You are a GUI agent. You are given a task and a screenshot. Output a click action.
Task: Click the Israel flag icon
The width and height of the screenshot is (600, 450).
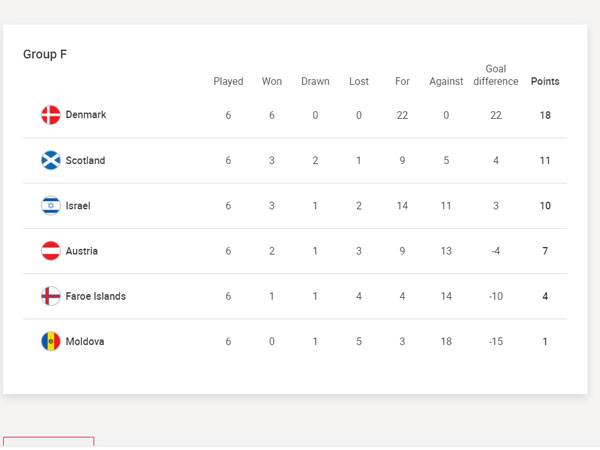click(x=51, y=205)
